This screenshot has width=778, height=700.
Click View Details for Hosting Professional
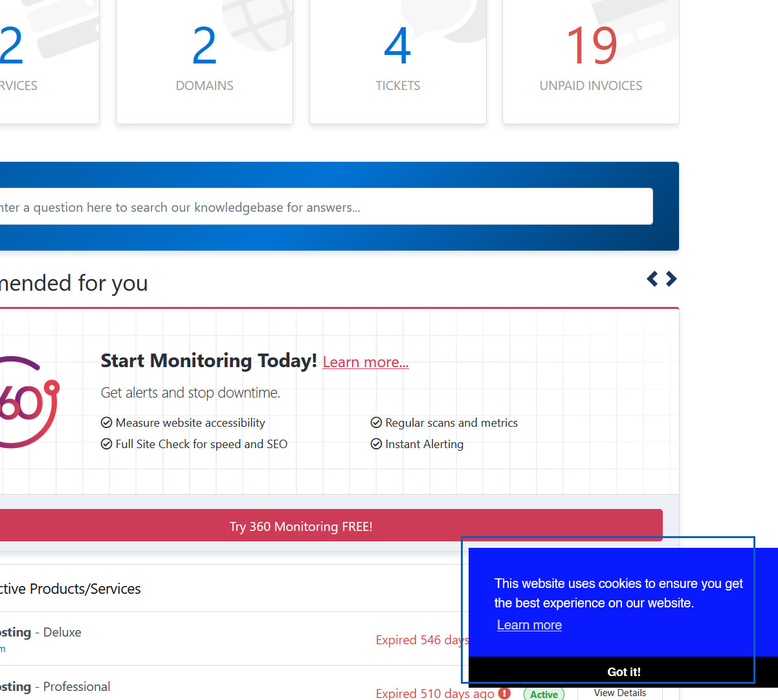[x=619, y=693]
